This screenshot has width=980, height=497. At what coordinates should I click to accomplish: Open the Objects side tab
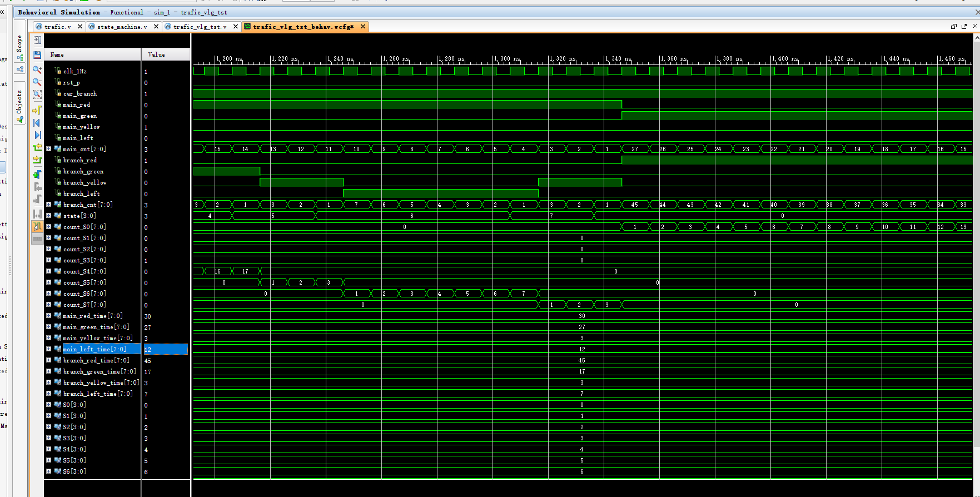(19, 102)
